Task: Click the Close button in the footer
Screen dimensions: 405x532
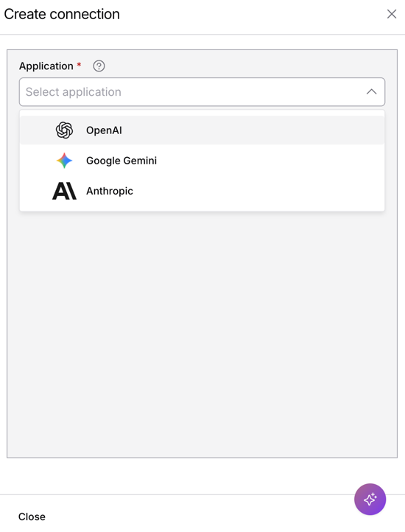Action: tap(32, 517)
